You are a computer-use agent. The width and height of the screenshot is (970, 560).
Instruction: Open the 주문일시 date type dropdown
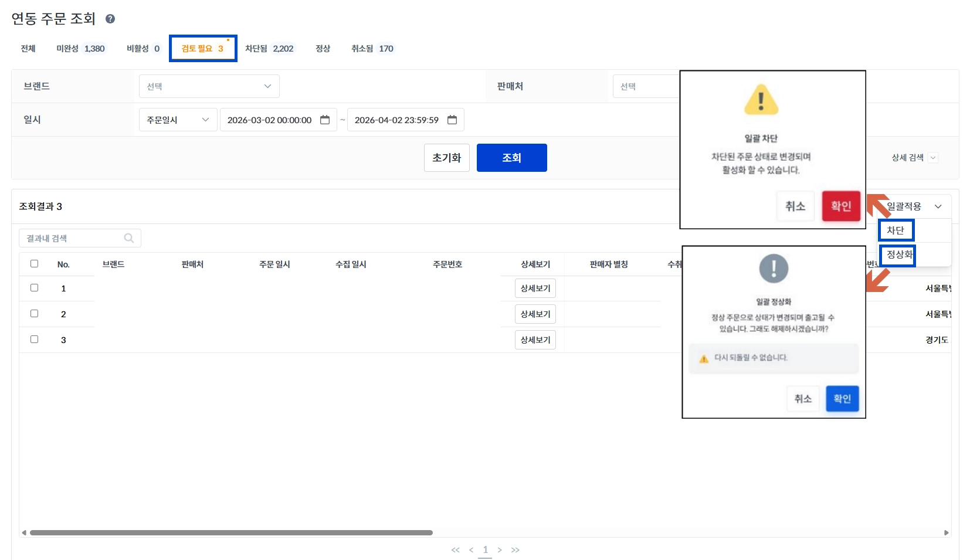178,120
